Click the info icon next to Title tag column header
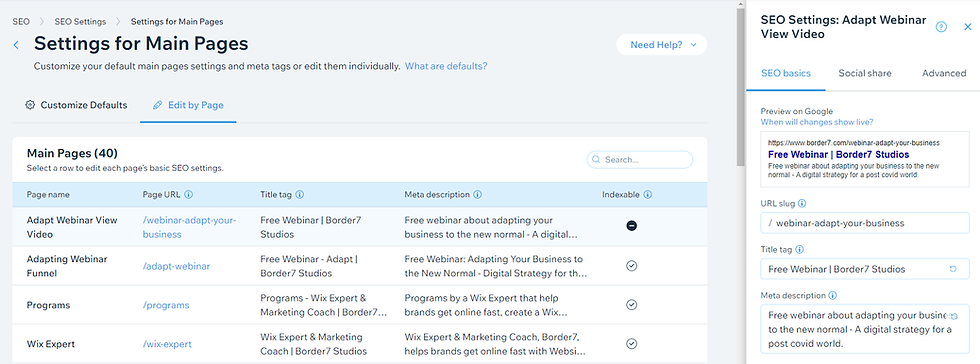This screenshot has width=980, height=364. (300, 195)
